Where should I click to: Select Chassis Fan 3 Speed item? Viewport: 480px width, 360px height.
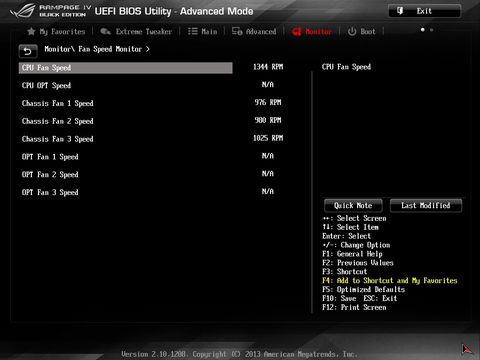pos(58,139)
